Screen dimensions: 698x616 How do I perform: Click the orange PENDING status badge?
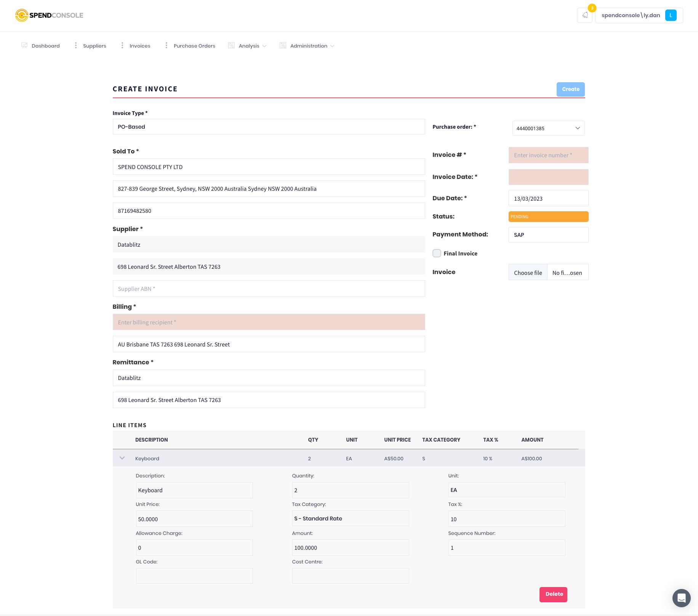point(548,216)
